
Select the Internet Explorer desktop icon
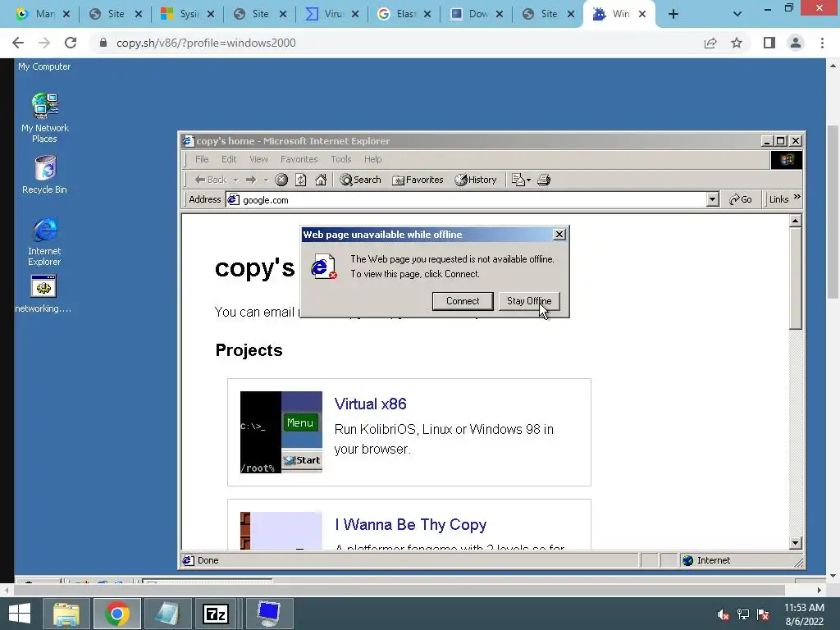(44, 242)
